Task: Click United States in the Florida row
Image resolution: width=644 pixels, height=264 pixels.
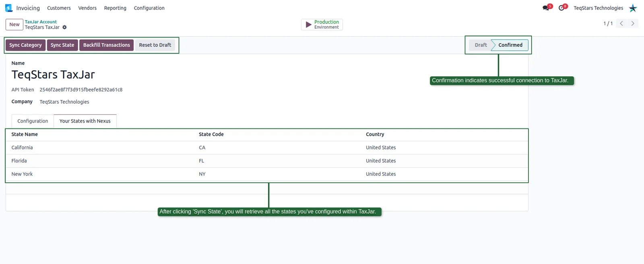Action: tap(381, 161)
